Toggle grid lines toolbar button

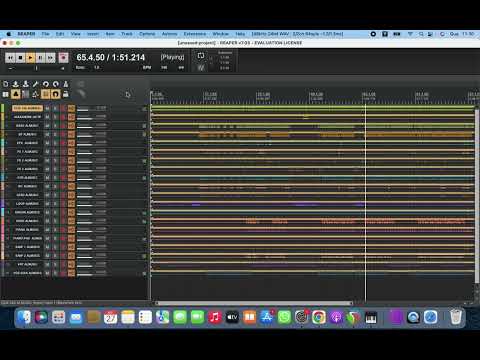(x=46, y=94)
